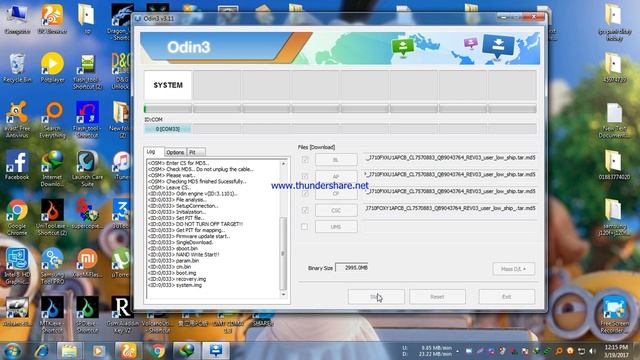Launch Google Chrome from the desktop
The image size is (640, 360).
click(x=17, y=217)
